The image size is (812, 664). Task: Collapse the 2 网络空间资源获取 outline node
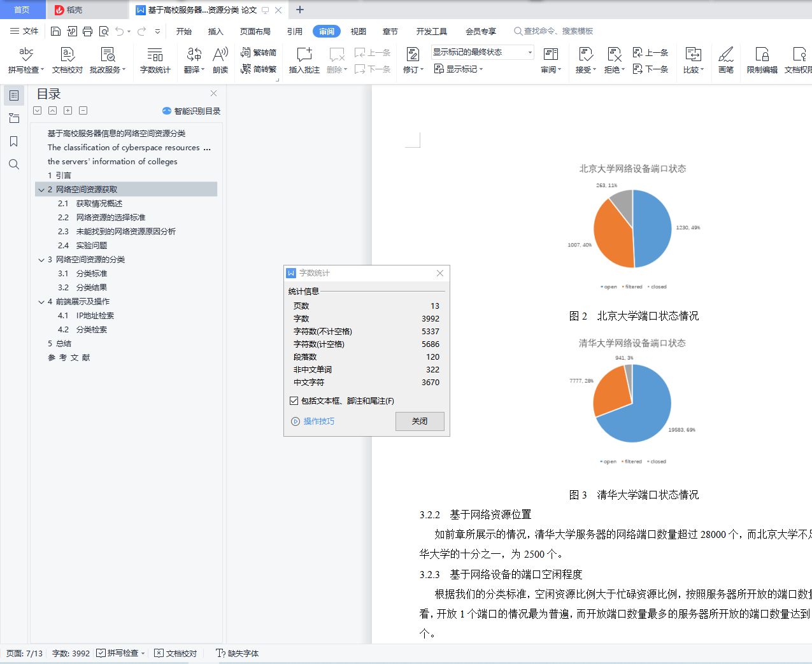(41, 190)
